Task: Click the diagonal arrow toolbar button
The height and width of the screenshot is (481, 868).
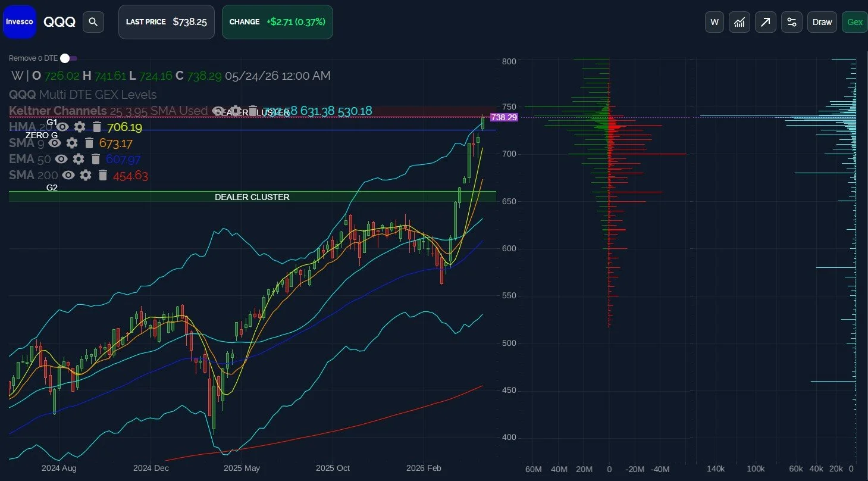Action: pyautogui.click(x=766, y=22)
